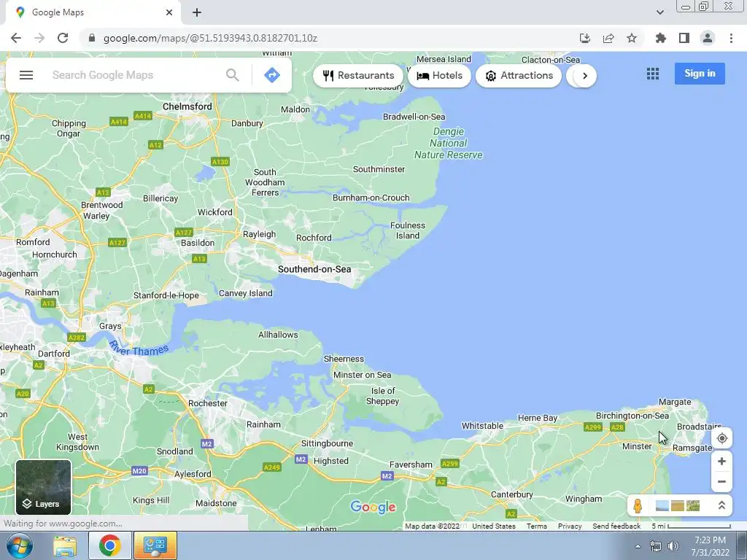
Task: Open the Terms link in footer
Action: click(x=536, y=526)
